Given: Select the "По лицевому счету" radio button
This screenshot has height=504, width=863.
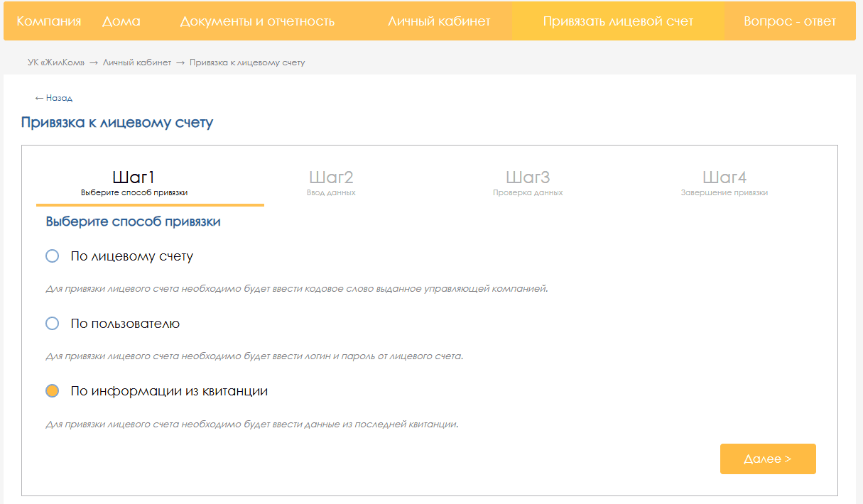Looking at the screenshot, I should pos(52,256).
